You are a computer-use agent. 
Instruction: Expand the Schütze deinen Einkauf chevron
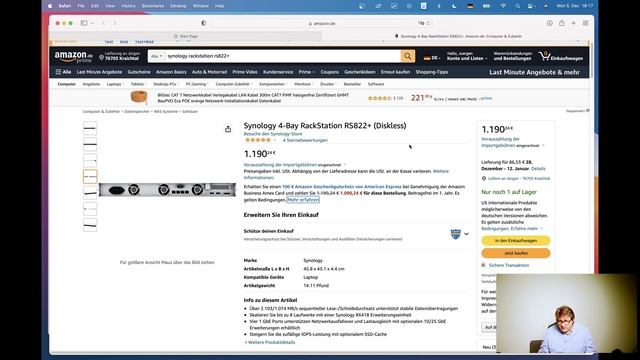point(466,234)
